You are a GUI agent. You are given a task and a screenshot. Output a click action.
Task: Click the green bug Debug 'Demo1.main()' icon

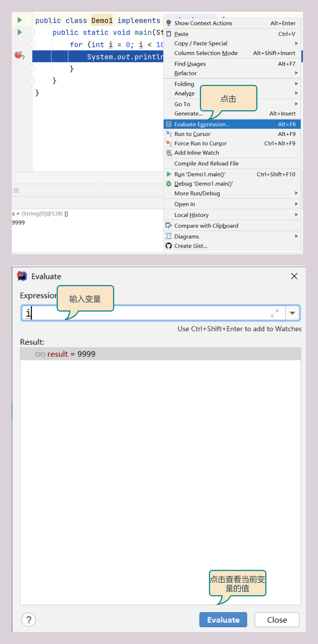[169, 184]
